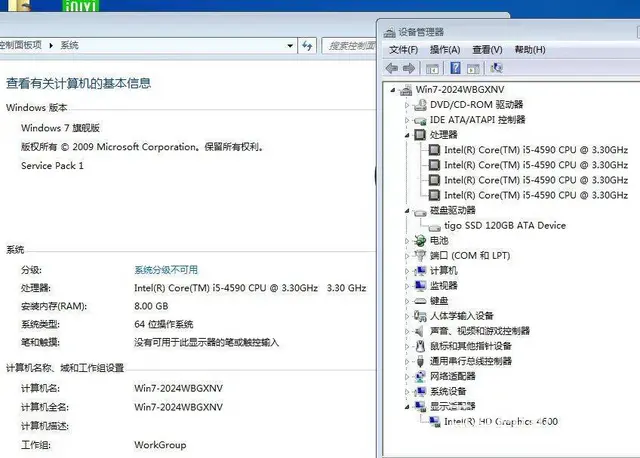Collapse the 处理器 node

tap(407, 135)
